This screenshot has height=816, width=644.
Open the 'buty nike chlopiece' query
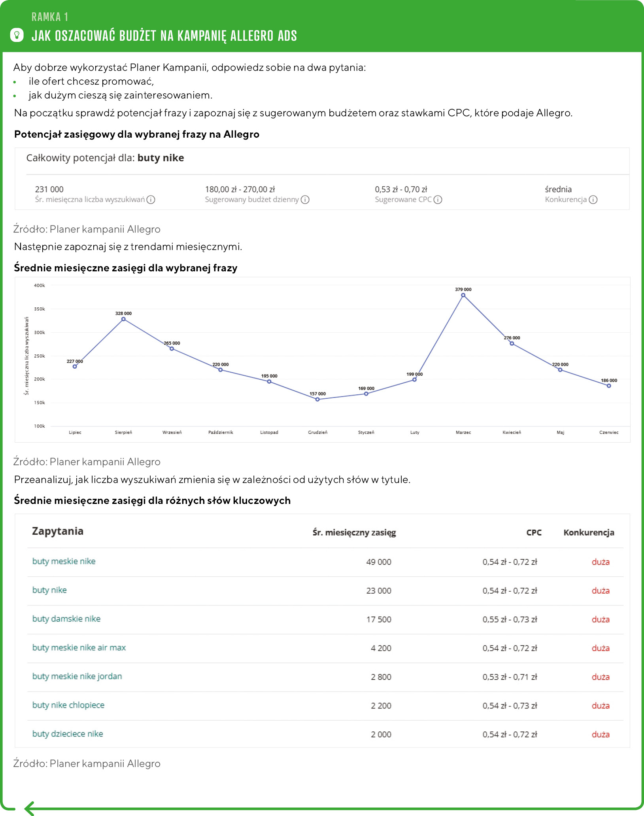68,705
